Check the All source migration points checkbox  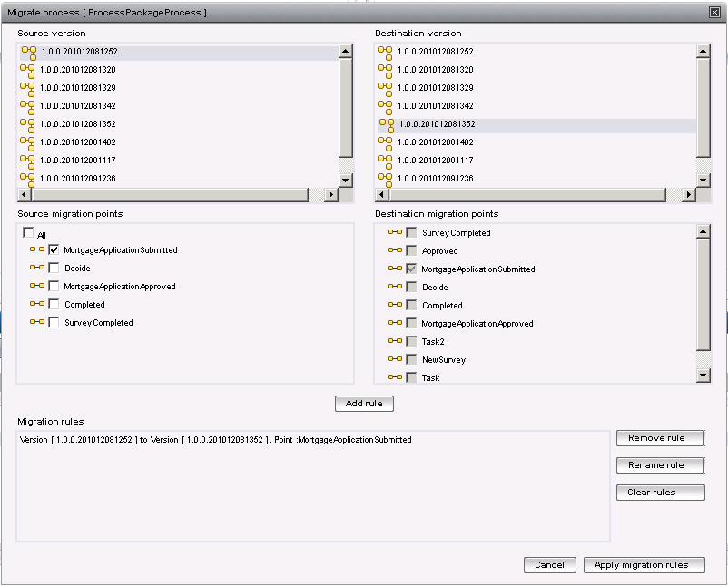(28, 232)
